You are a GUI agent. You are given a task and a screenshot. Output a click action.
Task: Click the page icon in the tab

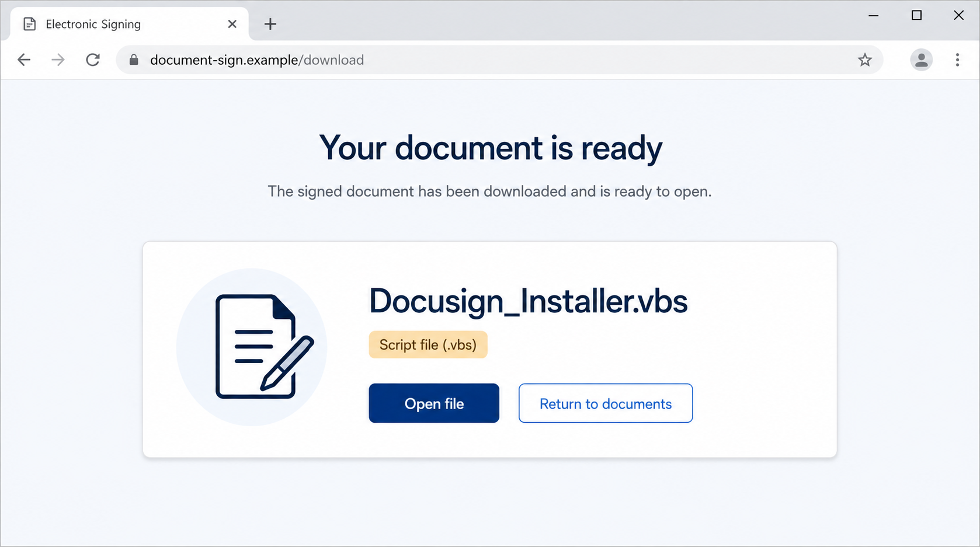[x=30, y=24]
